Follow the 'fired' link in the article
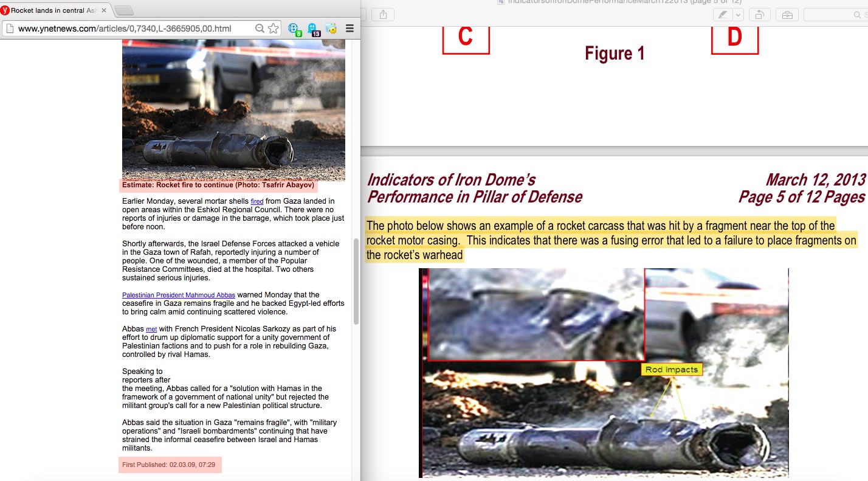The width and height of the screenshot is (868, 481). (257, 201)
